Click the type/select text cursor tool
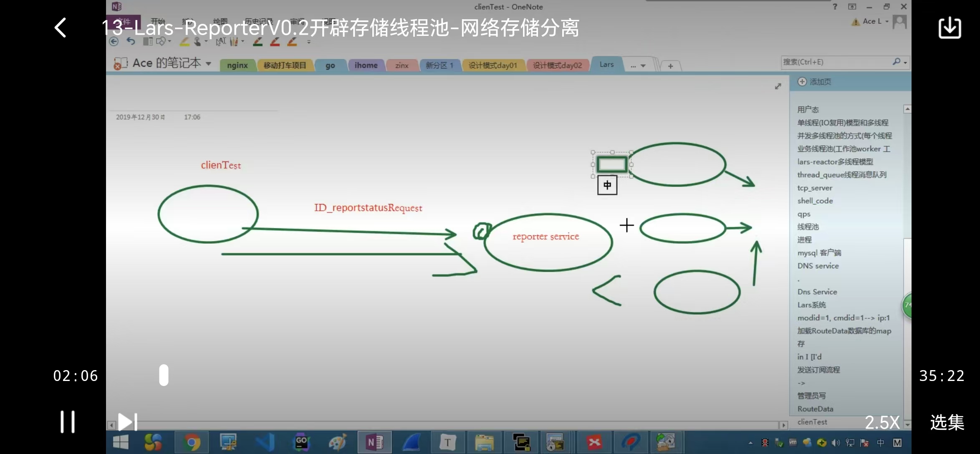This screenshot has width=980, height=454. [x=221, y=41]
